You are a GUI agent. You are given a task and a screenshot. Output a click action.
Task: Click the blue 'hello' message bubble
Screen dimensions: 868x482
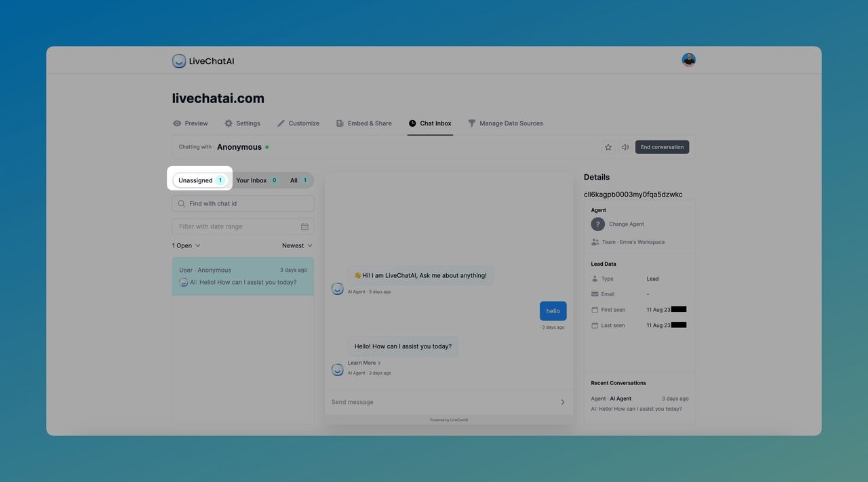553,311
